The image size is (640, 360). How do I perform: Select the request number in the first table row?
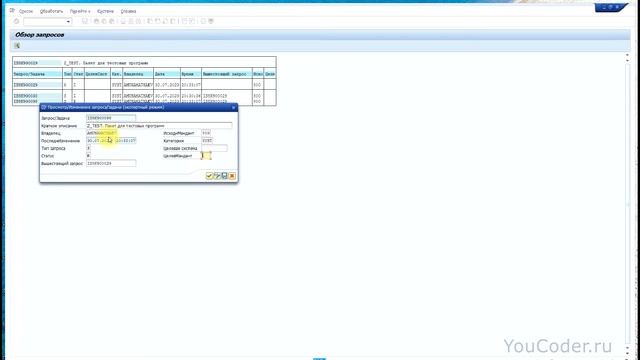[x=26, y=85]
